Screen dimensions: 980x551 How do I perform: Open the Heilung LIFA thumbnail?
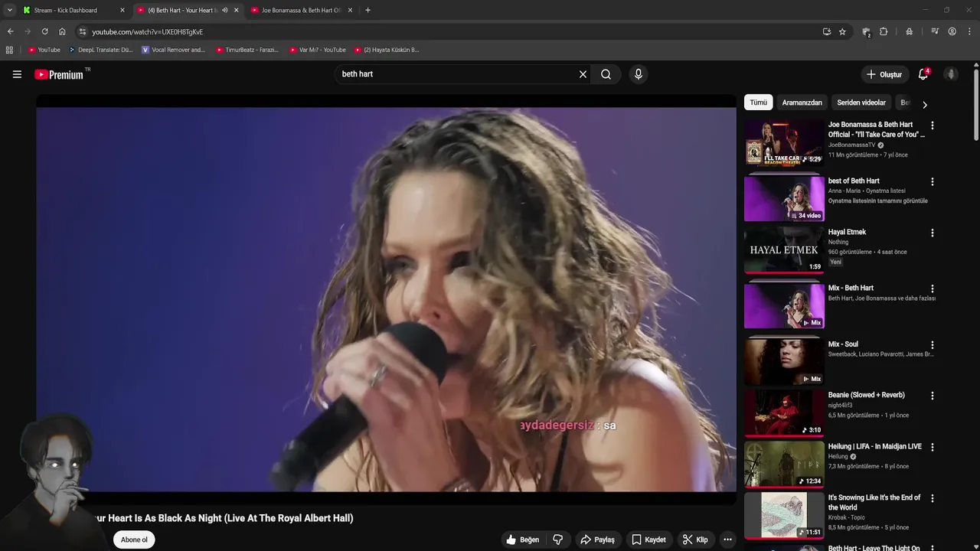click(x=784, y=464)
